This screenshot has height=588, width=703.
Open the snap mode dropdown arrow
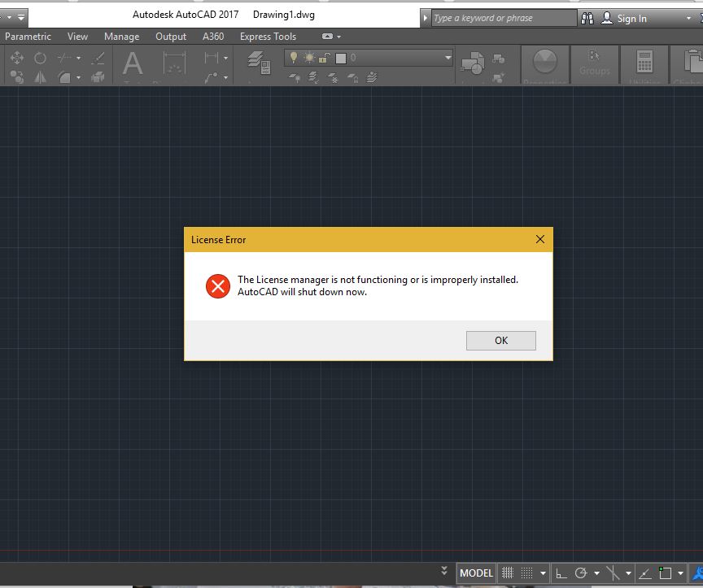(543, 573)
